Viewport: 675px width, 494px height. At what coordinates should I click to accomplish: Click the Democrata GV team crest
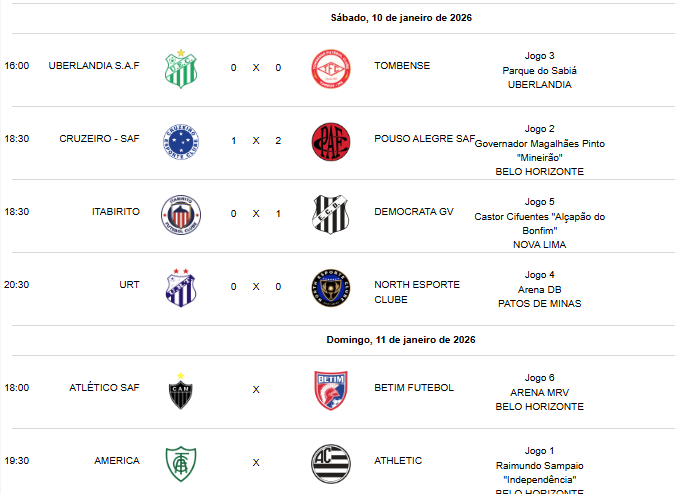click(x=330, y=213)
